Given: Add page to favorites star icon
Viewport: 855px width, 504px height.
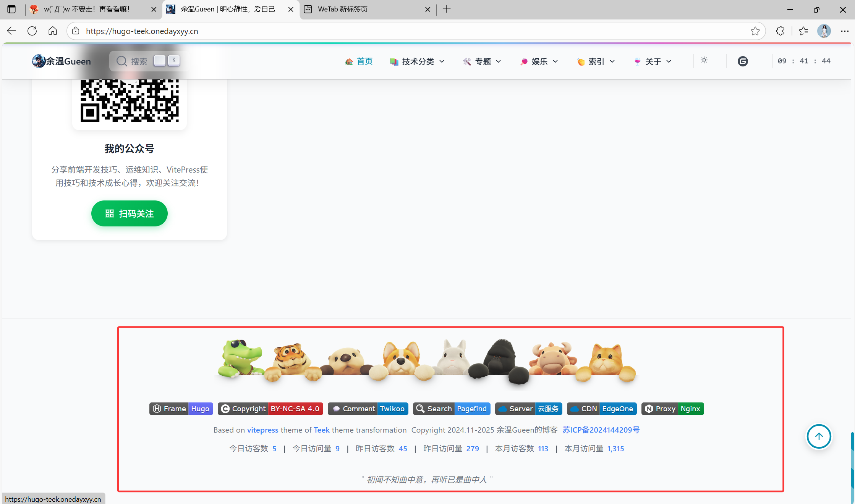Looking at the screenshot, I should pos(755,31).
